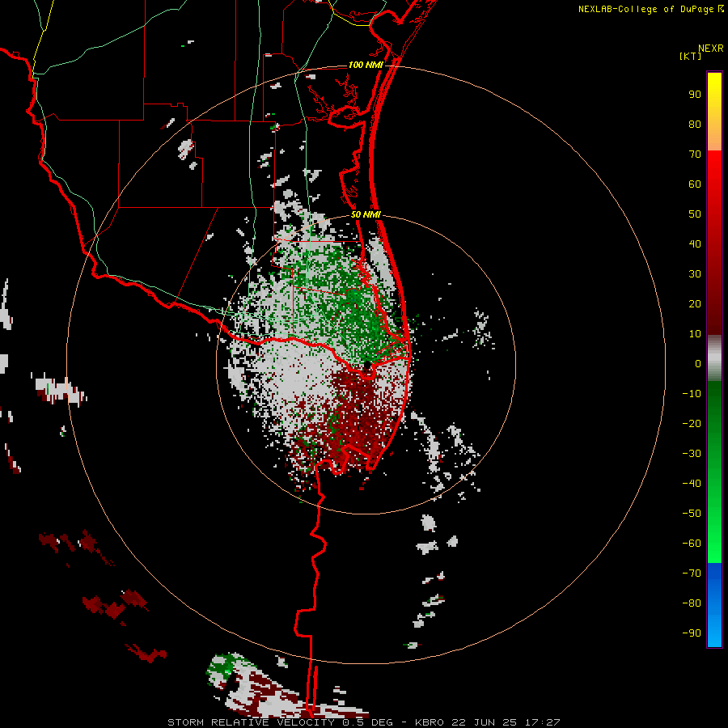Click the -40 value on the velocity scale

[x=692, y=484]
